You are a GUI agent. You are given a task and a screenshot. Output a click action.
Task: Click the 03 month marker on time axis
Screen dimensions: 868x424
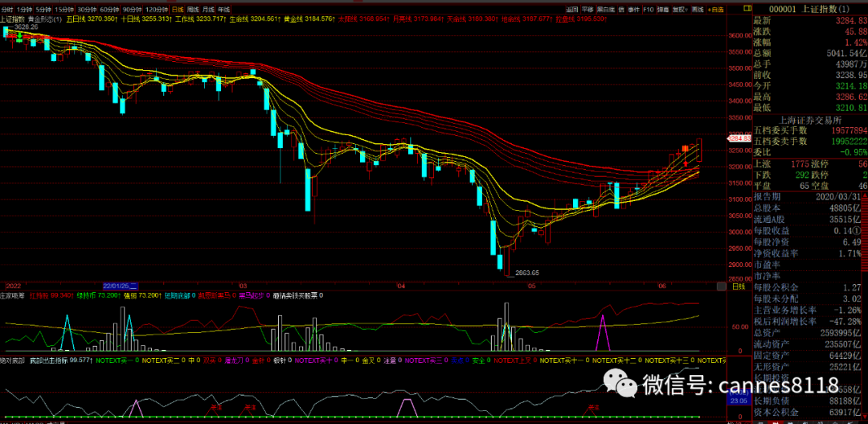pos(243,286)
